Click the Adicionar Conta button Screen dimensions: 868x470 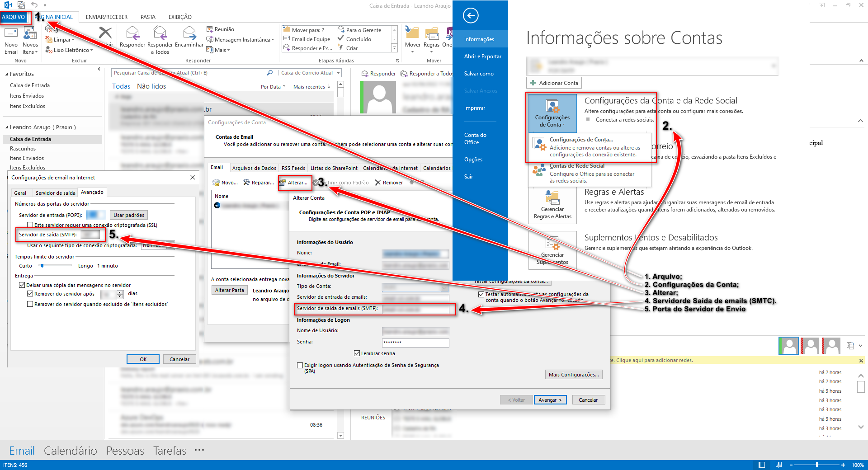554,83
